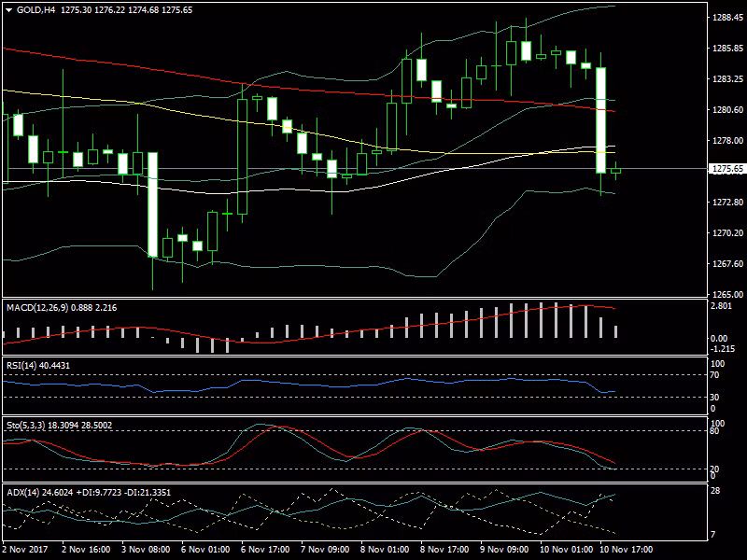Click the 1265.00 price axis label
Viewport: 747px width, 560px height.
726,295
